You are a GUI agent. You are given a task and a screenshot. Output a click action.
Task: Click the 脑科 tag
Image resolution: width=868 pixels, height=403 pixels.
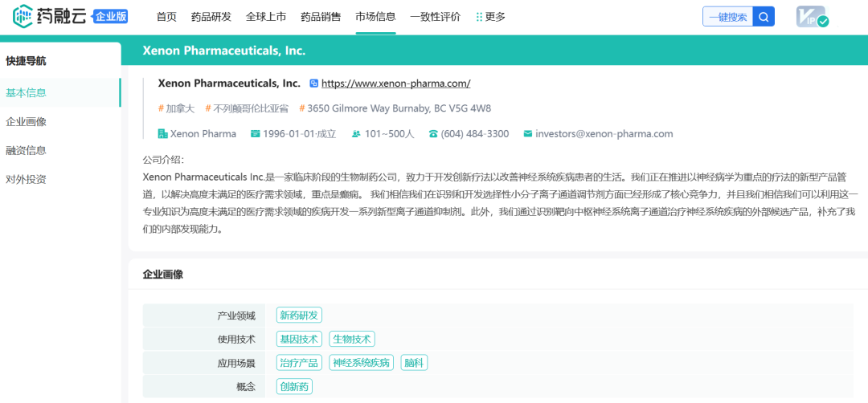[x=414, y=363]
